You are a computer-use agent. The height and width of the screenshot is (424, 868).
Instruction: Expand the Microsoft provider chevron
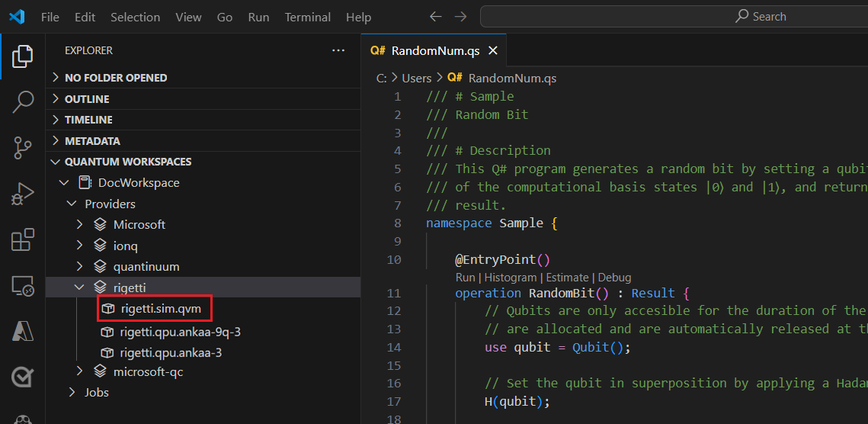pos(80,224)
